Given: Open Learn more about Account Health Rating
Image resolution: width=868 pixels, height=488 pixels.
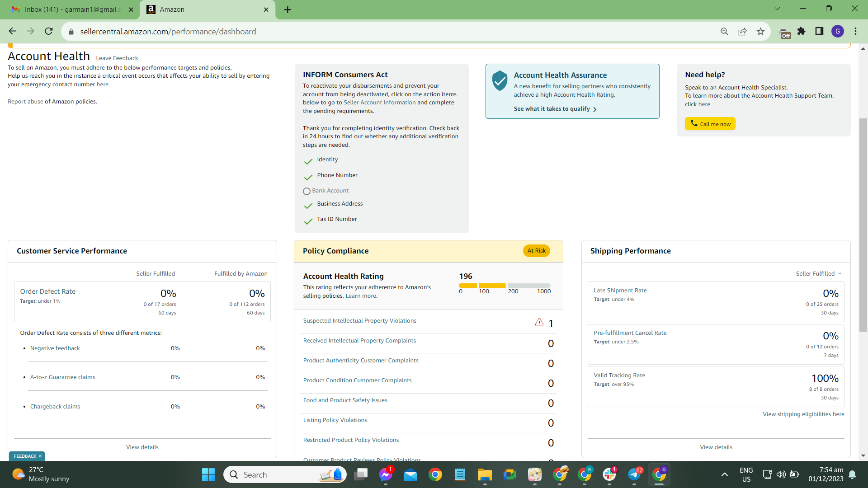Looking at the screenshot, I should pyautogui.click(x=361, y=296).
